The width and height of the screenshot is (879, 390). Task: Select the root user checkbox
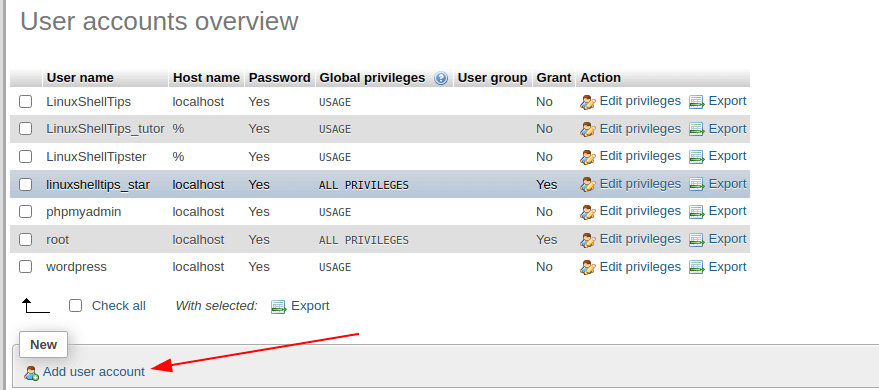(x=25, y=239)
